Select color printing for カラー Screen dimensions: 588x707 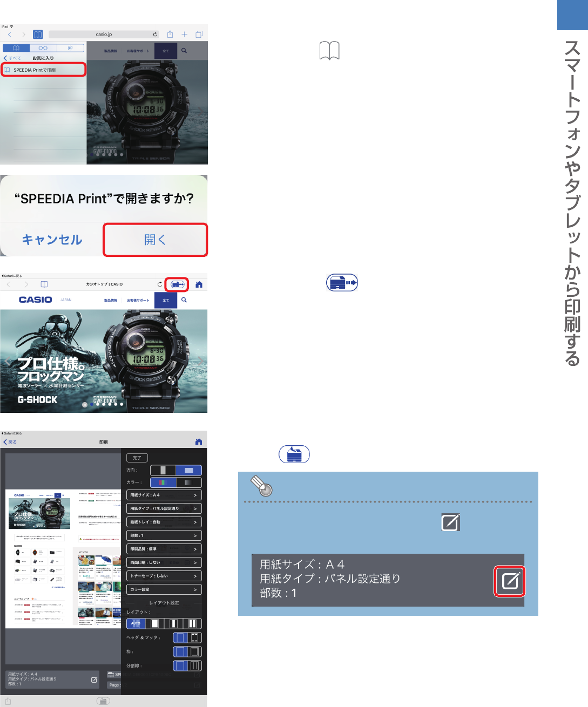coord(163,482)
